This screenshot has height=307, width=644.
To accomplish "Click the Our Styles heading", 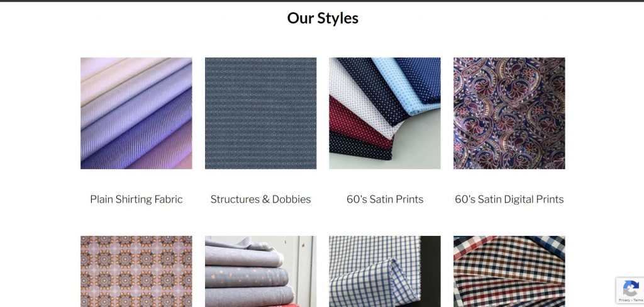I will pyautogui.click(x=323, y=18).
